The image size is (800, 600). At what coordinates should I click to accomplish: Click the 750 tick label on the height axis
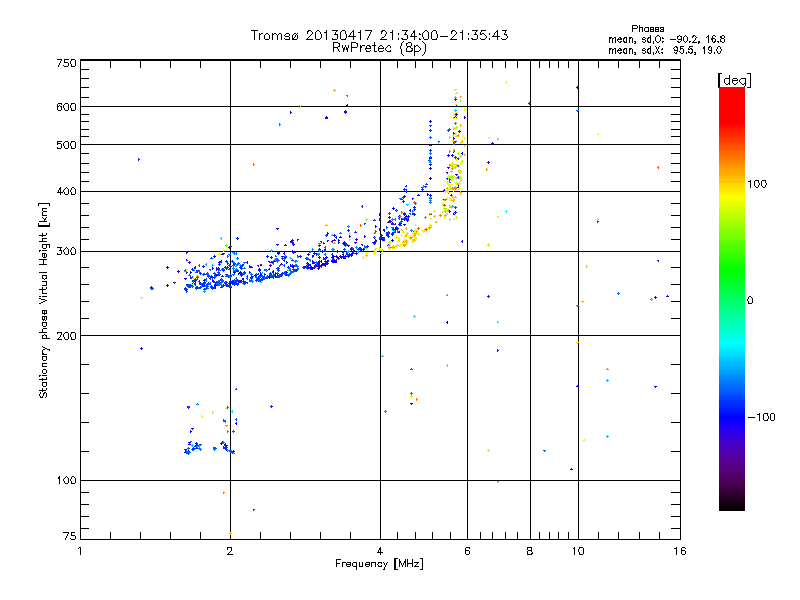coord(66,63)
